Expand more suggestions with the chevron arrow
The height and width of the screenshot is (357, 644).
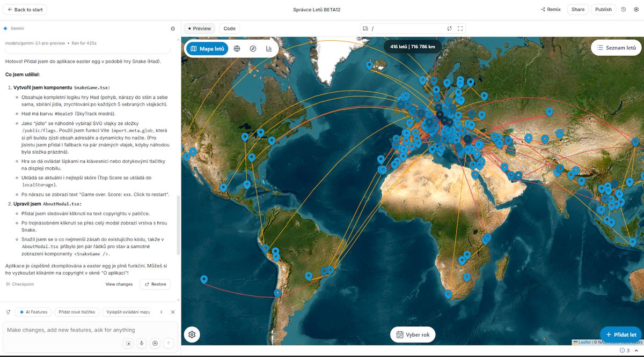[162, 312]
